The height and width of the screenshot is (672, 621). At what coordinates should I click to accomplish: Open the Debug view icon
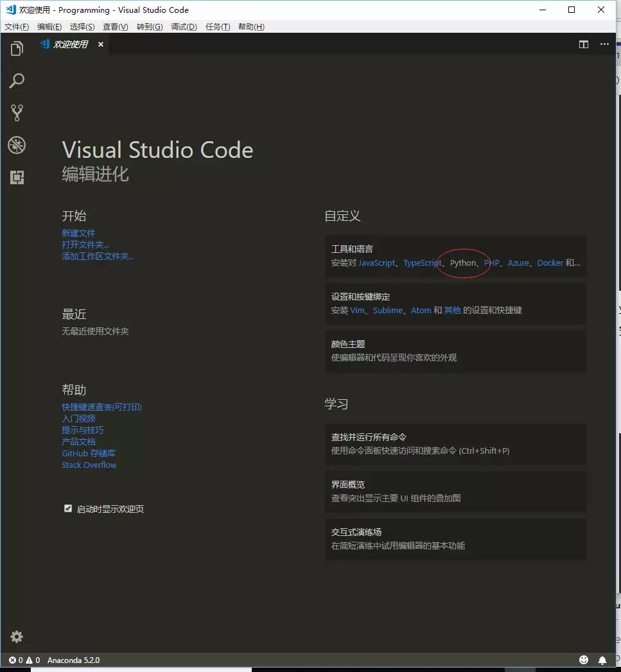(17, 145)
